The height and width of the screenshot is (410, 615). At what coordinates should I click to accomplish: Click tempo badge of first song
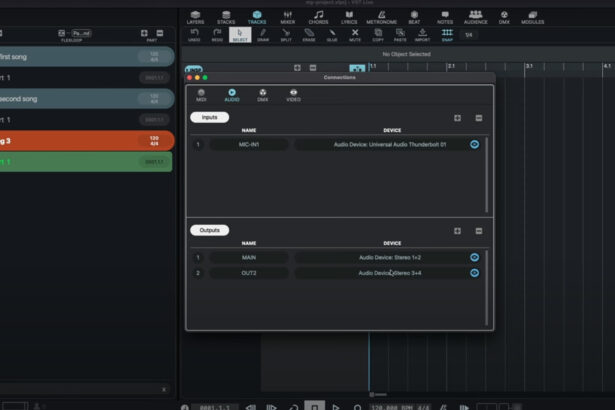pos(154,56)
